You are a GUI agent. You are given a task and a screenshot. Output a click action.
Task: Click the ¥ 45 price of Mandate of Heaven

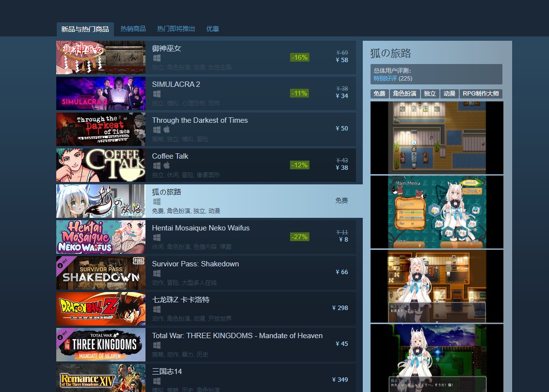click(x=342, y=344)
